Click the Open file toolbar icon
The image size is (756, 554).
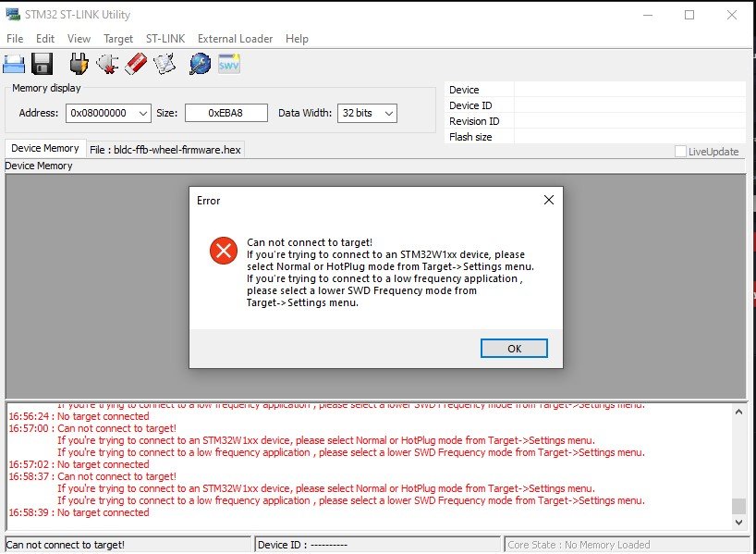pos(14,64)
